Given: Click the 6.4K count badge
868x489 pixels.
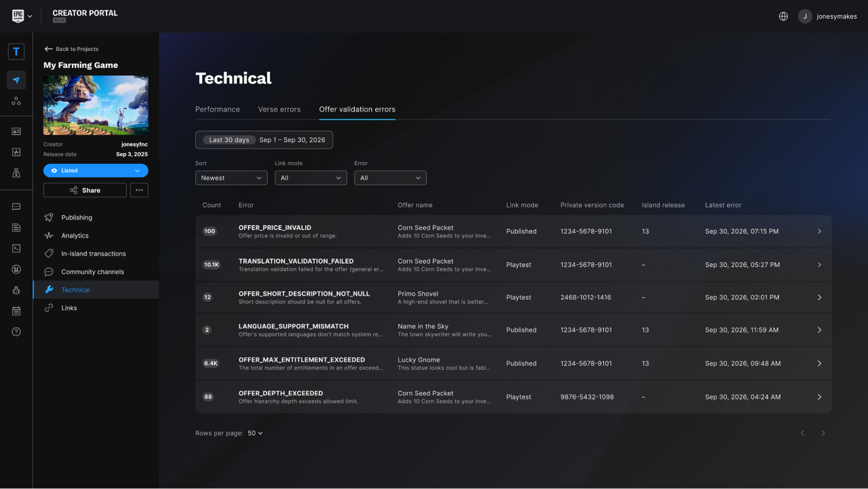Looking at the screenshot, I should point(211,364).
